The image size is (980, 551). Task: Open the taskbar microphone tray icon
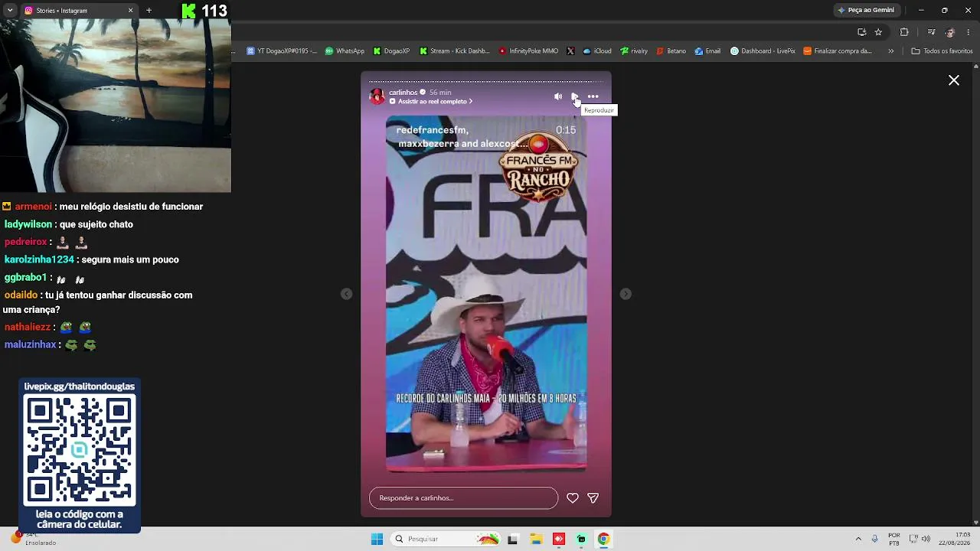click(x=875, y=539)
